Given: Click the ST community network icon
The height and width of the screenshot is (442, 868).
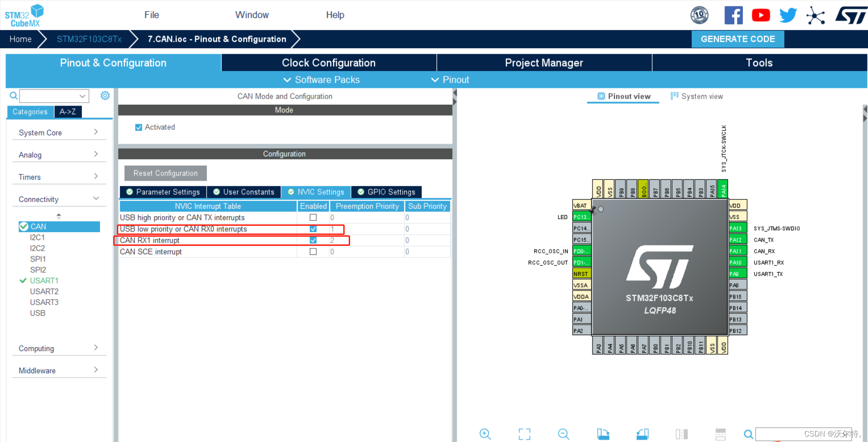Looking at the screenshot, I should [x=816, y=15].
